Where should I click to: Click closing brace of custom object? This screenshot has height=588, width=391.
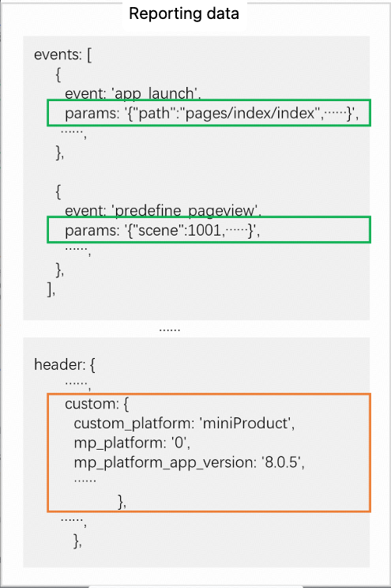pyautogui.click(x=122, y=502)
